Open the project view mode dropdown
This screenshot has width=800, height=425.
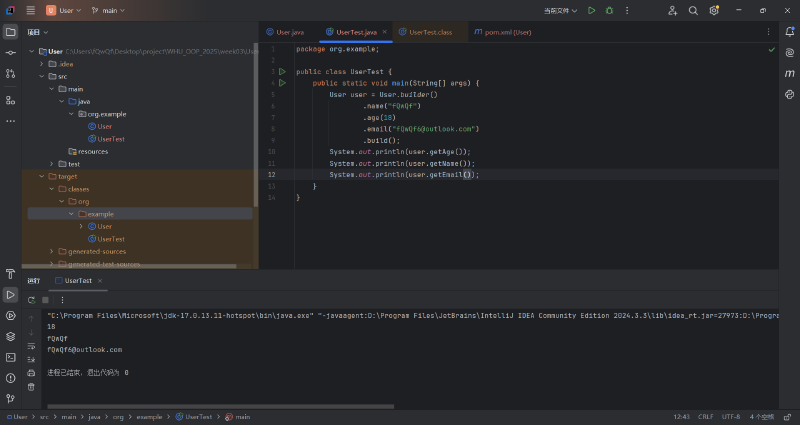38,32
